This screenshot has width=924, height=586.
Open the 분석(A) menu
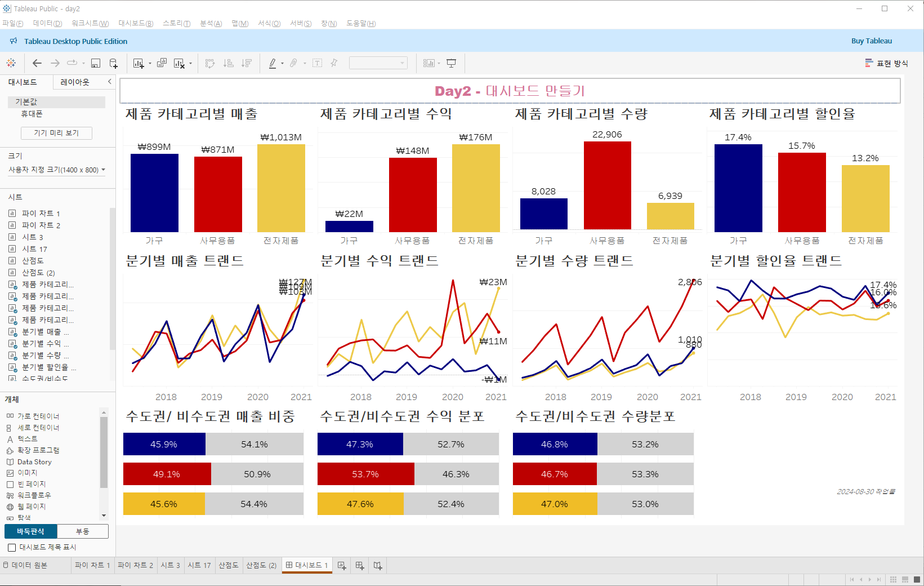pyautogui.click(x=211, y=24)
